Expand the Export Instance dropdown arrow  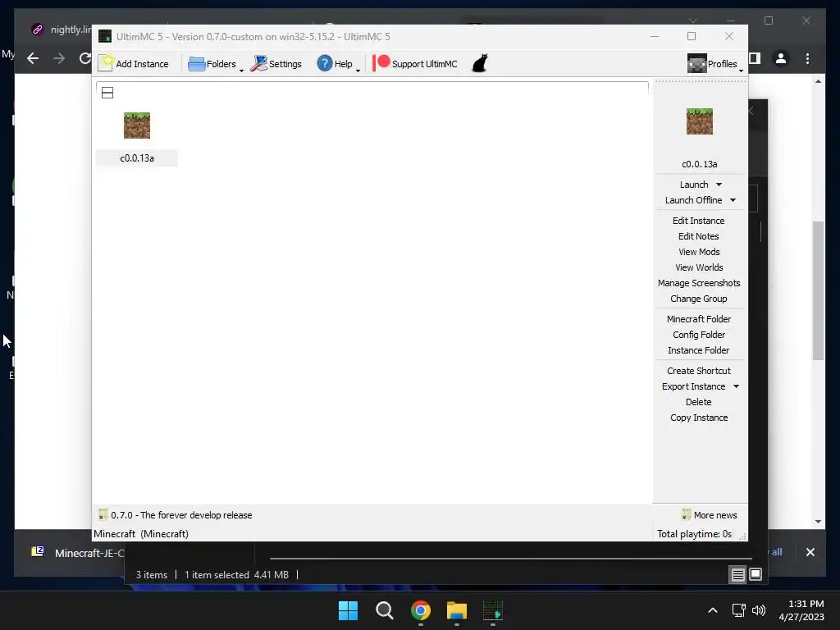[736, 386]
